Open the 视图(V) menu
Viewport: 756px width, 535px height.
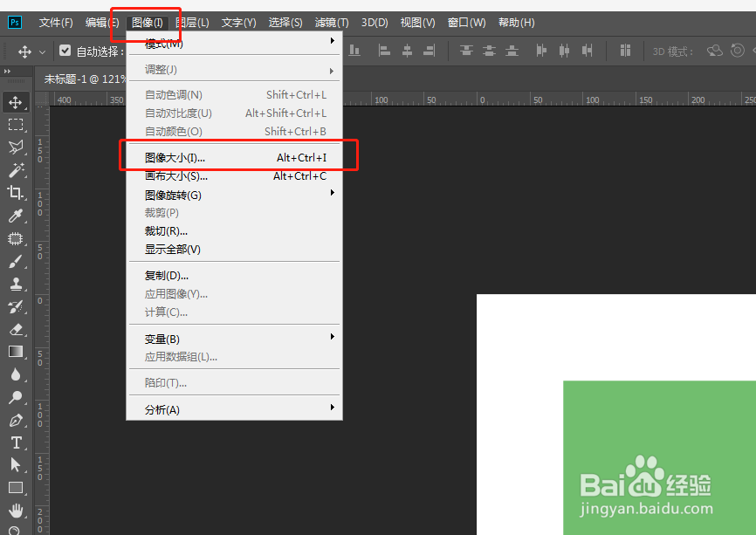tap(417, 23)
